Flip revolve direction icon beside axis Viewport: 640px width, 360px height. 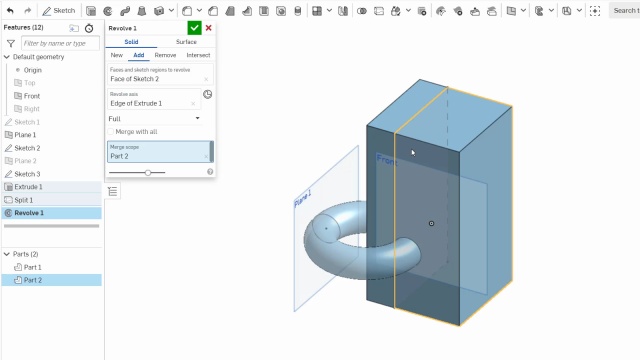point(208,94)
